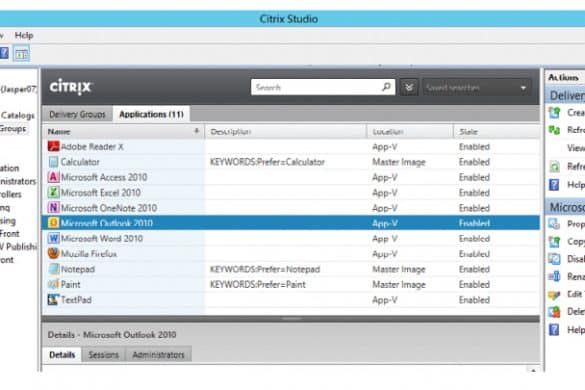Click App-V location of TextPad row
This screenshot has height=390, width=585.
[x=385, y=300]
